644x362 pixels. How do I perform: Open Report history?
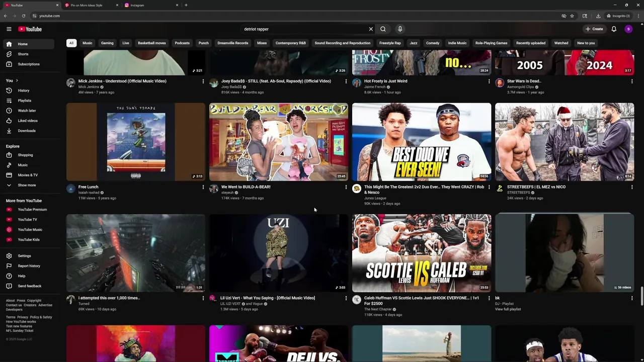click(28, 266)
